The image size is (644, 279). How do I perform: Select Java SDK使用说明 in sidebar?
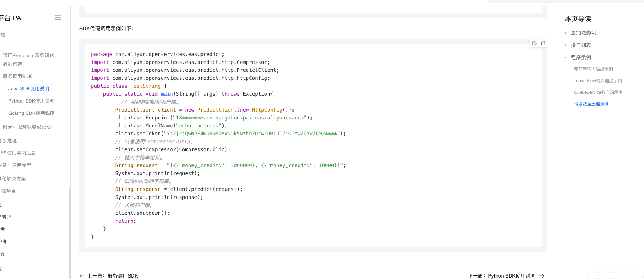pos(28,88)
